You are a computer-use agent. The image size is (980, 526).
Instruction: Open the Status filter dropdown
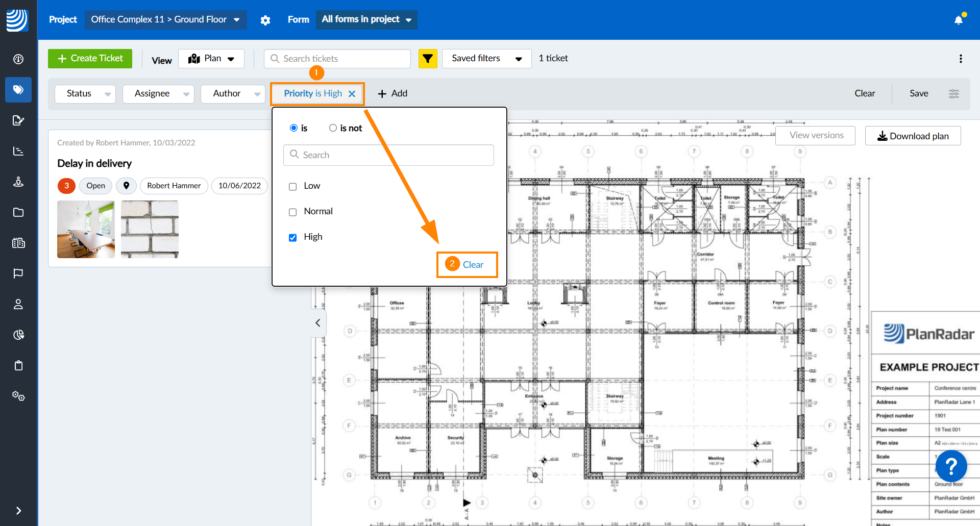pyautogui.click(x=85, y=94)
